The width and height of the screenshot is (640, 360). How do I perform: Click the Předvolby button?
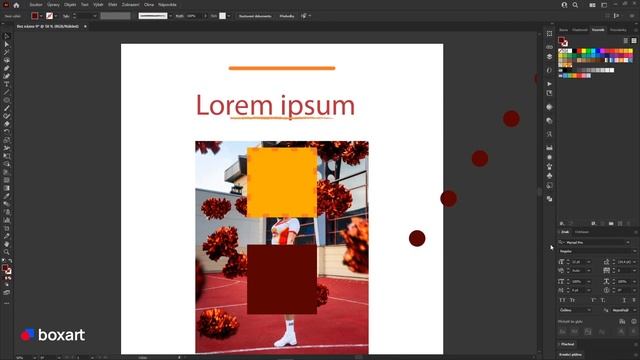pos(287,16)
